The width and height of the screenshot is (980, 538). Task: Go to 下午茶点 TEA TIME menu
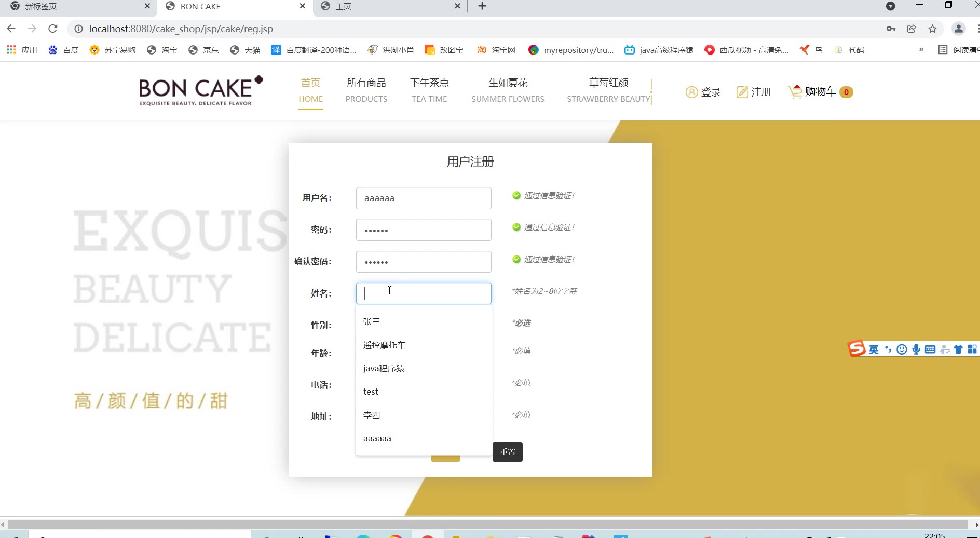tap(429, 90)
